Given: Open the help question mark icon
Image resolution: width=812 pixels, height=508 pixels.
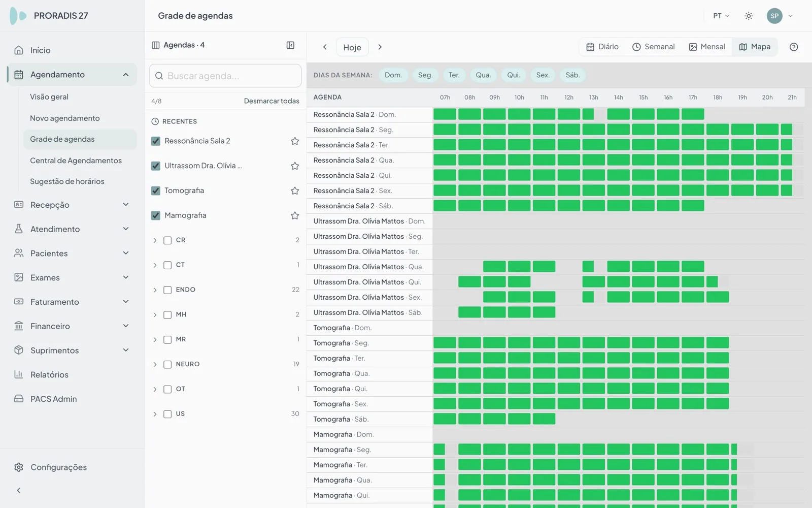Looking at the screenshot, I should [x=794, y=47].
